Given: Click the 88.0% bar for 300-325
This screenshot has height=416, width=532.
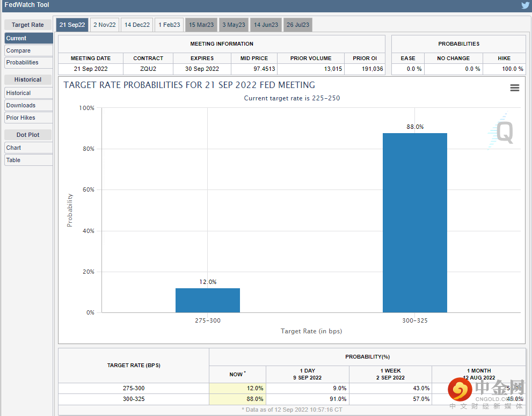Looking at the screenshot, I should coord(414,222).
